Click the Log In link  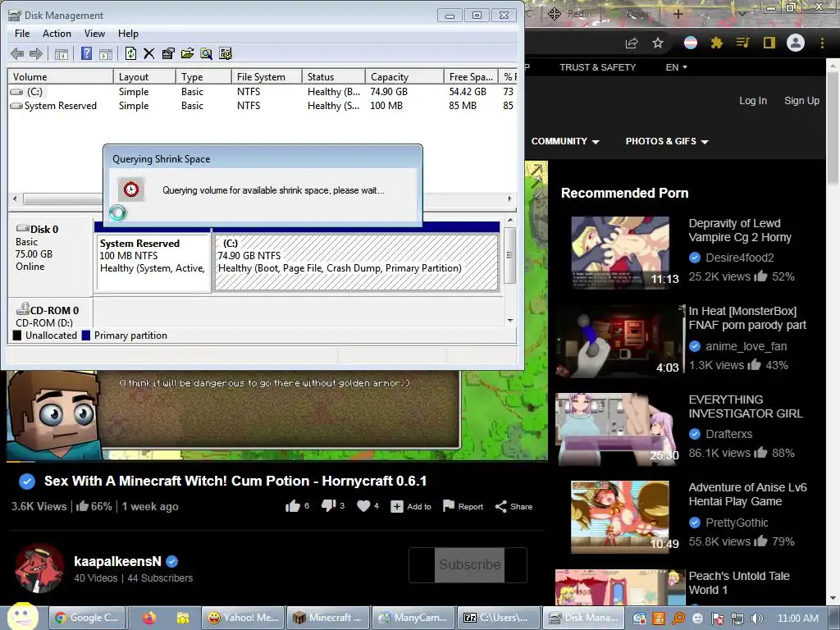pos(753,101)
